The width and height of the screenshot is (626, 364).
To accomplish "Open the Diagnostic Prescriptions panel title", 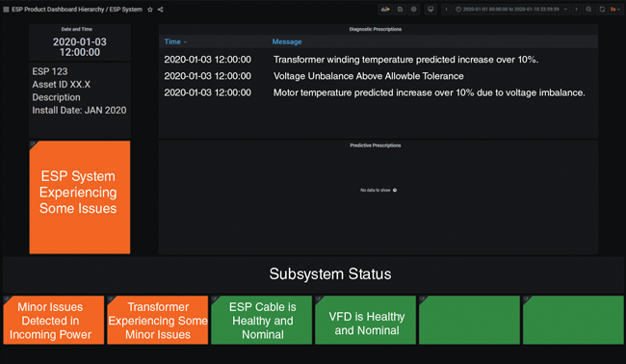I will (376, 29).
